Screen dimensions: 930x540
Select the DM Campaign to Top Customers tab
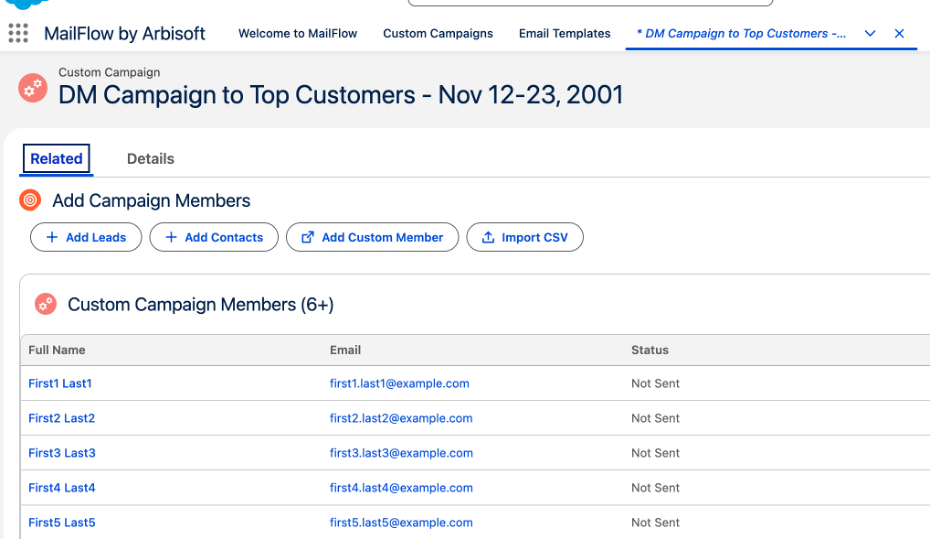(x=741, y=33)
